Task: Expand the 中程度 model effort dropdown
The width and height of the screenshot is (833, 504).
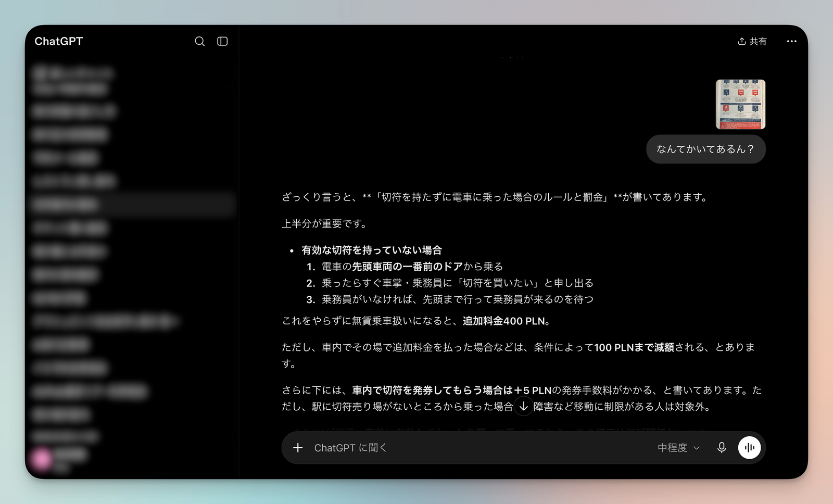Action: click(x=678, y=448)
